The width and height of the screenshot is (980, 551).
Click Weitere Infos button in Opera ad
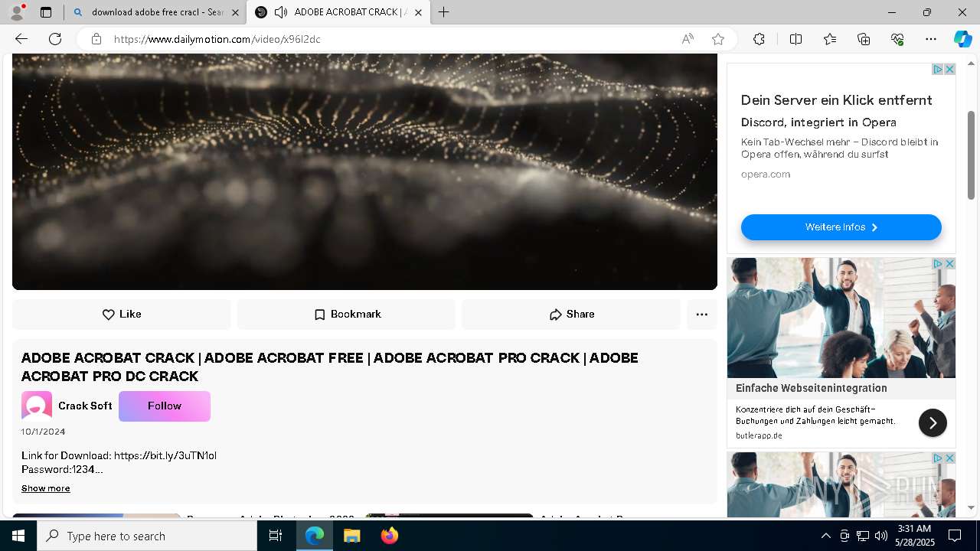(x=841, y=227)
